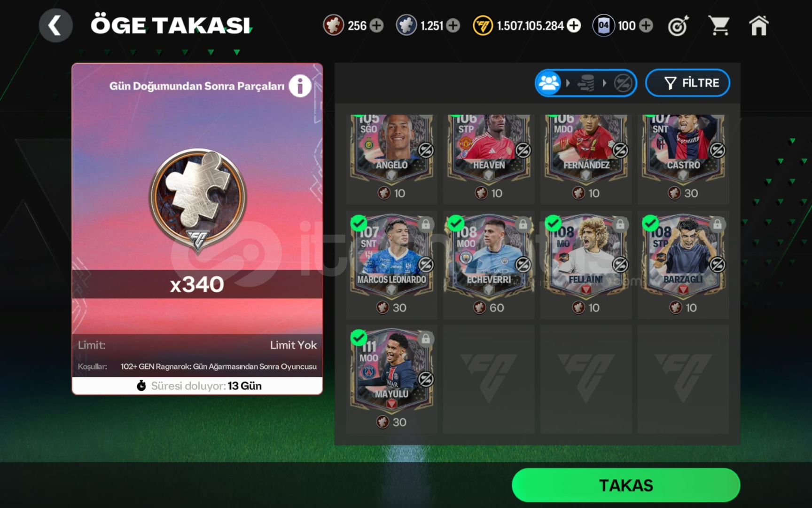
Task: Select the players group filter toggle
Action: coord(549,83)
